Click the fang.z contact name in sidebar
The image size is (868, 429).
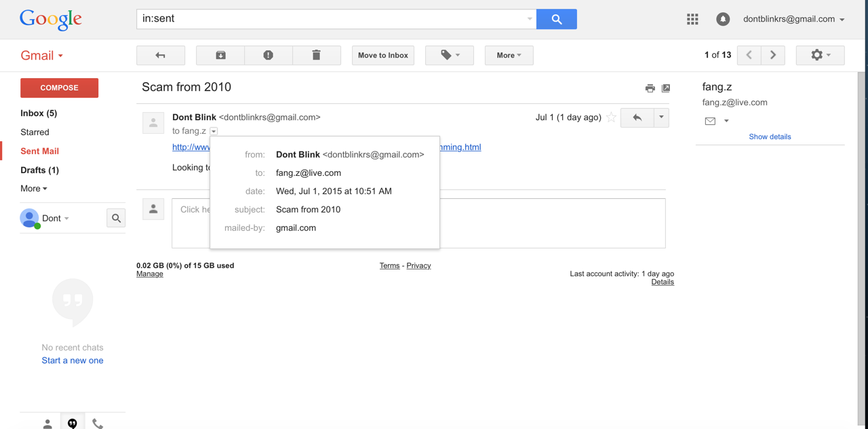(717, 87)
